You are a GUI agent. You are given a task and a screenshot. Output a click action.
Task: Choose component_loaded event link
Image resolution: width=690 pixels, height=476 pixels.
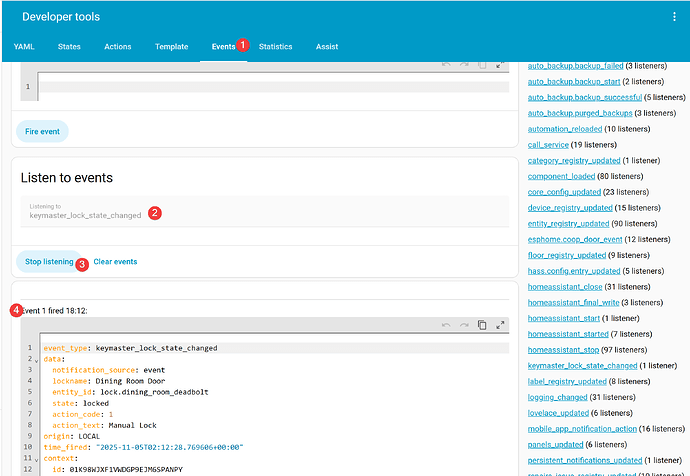[561, 176]
